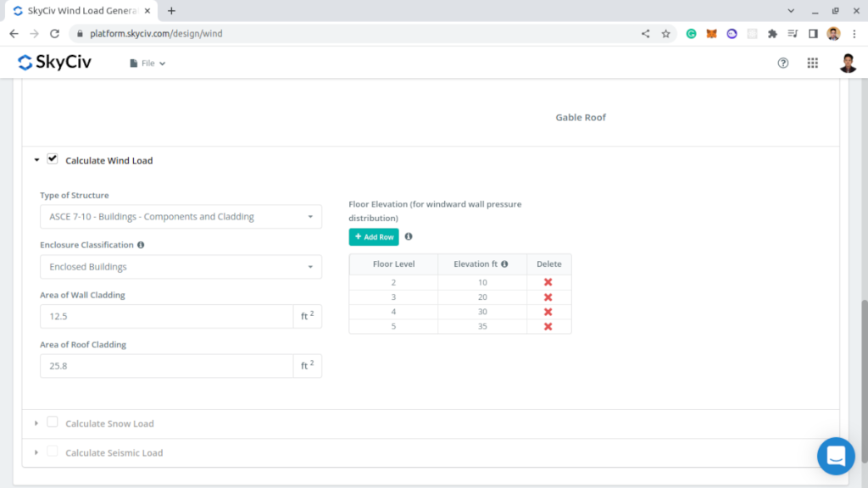Open the apps grid icon

pyautogui.click(x=812, y=63)
